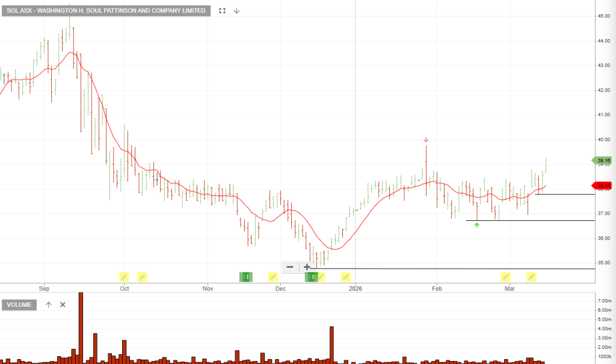Move Volume panel up with arrow icon
The height and width of the screenshot is (364, 616).
(x=49, y=304)
